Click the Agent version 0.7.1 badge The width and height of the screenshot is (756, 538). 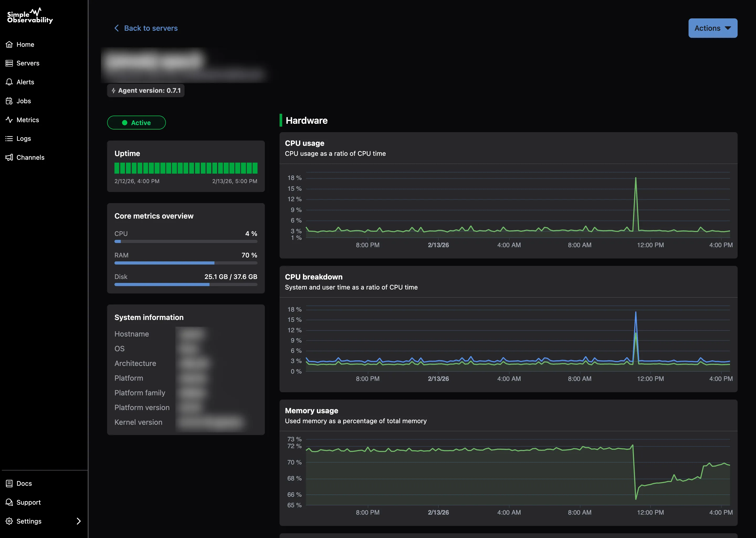point(146,90)
